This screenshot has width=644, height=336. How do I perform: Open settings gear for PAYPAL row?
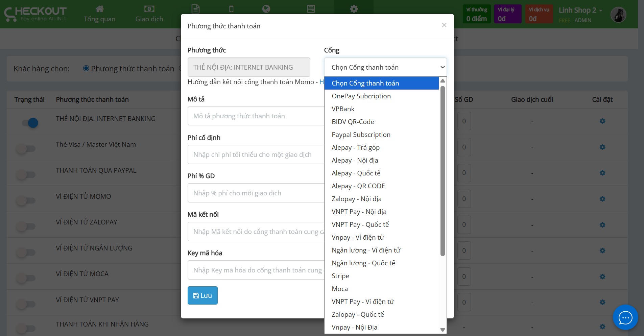tap(602, 173)
